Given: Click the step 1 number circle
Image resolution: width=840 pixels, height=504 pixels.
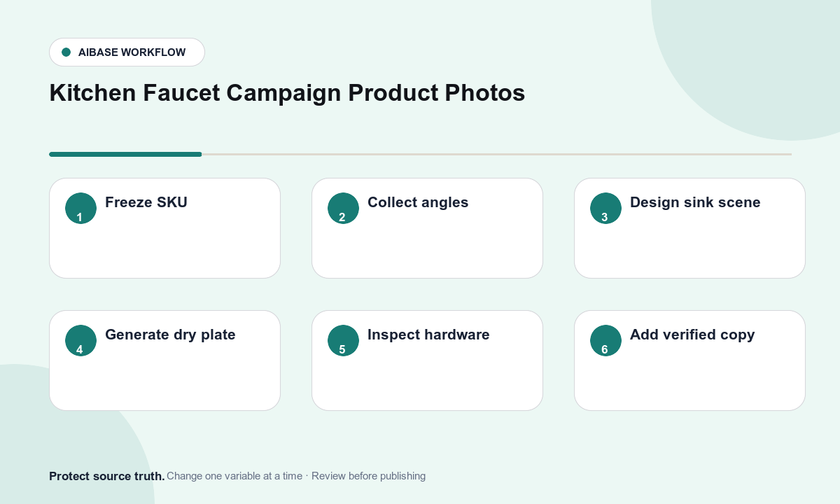Looking at the screenshot, I should pyautogui.click(x=80, y=208).
